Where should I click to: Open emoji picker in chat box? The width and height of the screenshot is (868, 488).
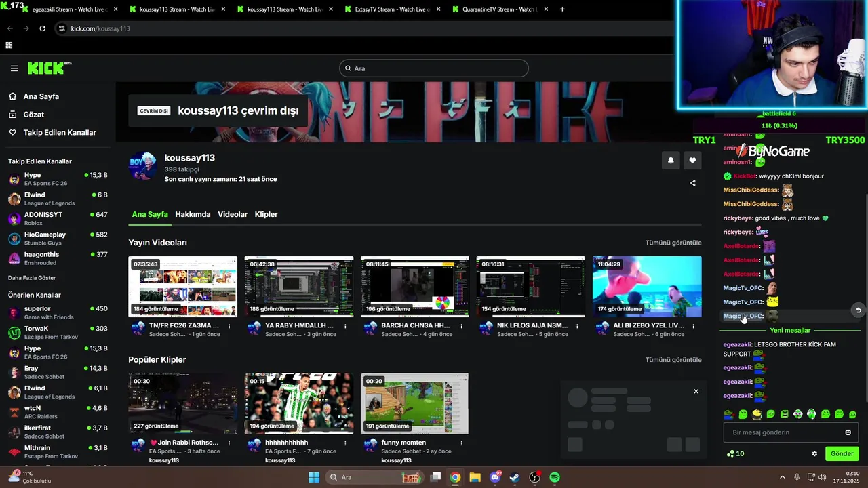(848, 432)
